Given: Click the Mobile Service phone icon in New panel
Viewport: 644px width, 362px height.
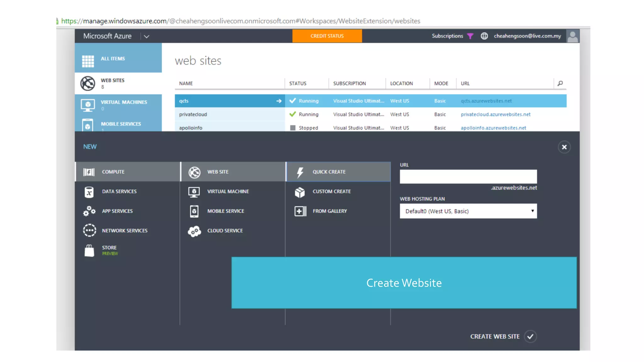Looking at the screenshot, I should [194, 211].
